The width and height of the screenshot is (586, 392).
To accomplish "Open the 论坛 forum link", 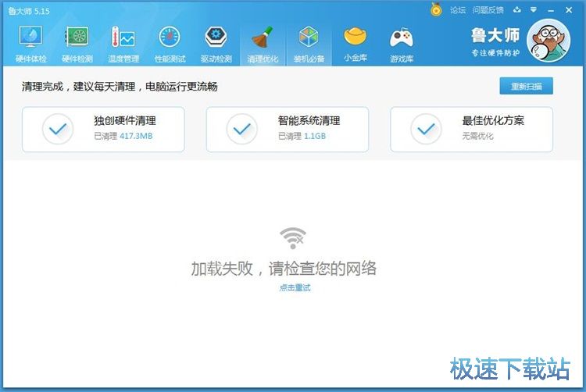I will pos(457,10).
